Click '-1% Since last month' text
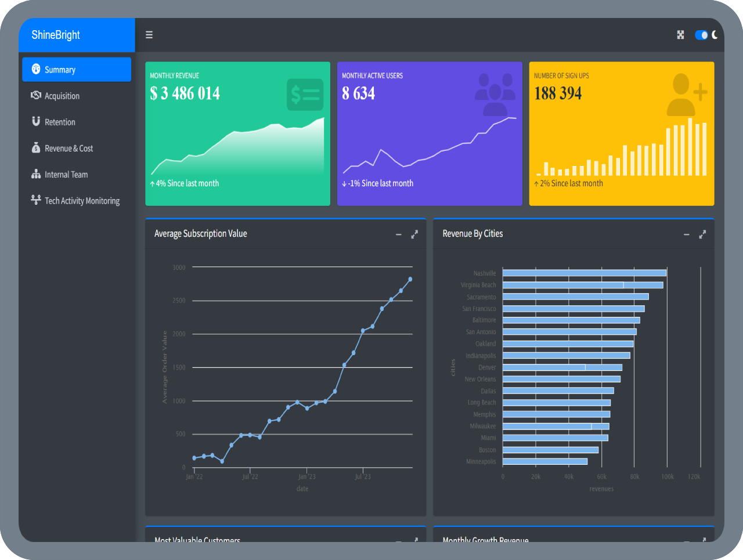The height and width of the screenshot is (560, 743). click(380, 183)
